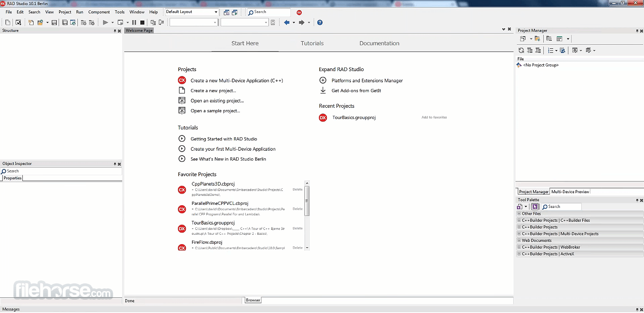
Task: Click the Properties tab in Object Inspector
Action: (x=13, y=178)
